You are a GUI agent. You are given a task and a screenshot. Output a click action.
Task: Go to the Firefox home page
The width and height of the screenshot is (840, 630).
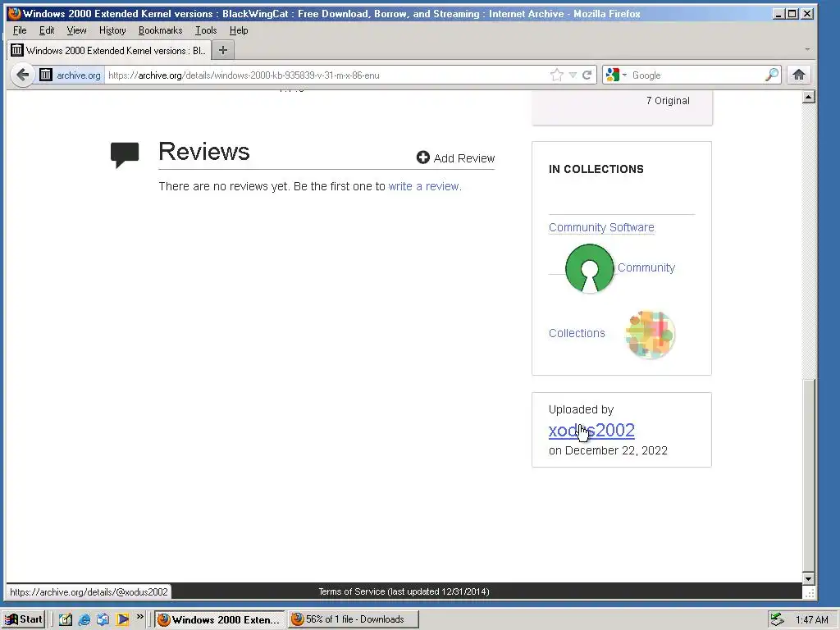coord(799,75)
